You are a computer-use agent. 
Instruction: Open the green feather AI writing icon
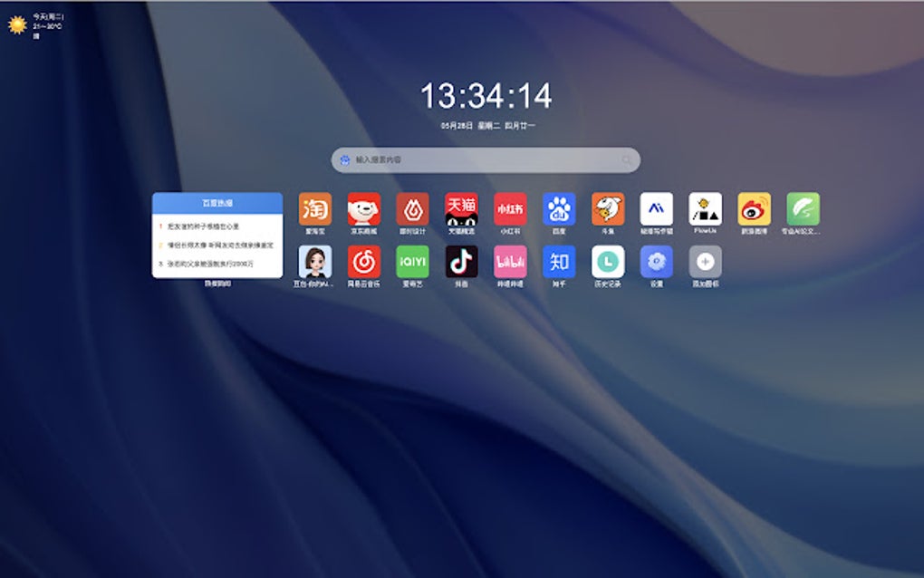click(x=803, y=208)
